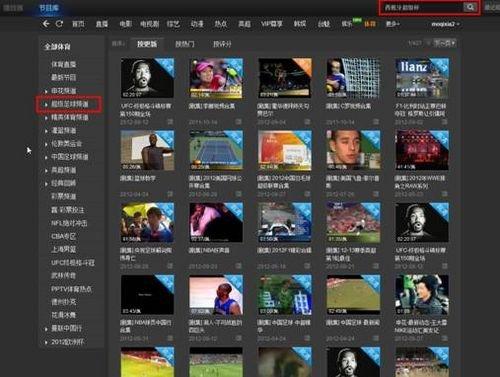Open the 电视剧 navigation item
The height and width of the screenshot is (377, 500).
click(149, 24)
